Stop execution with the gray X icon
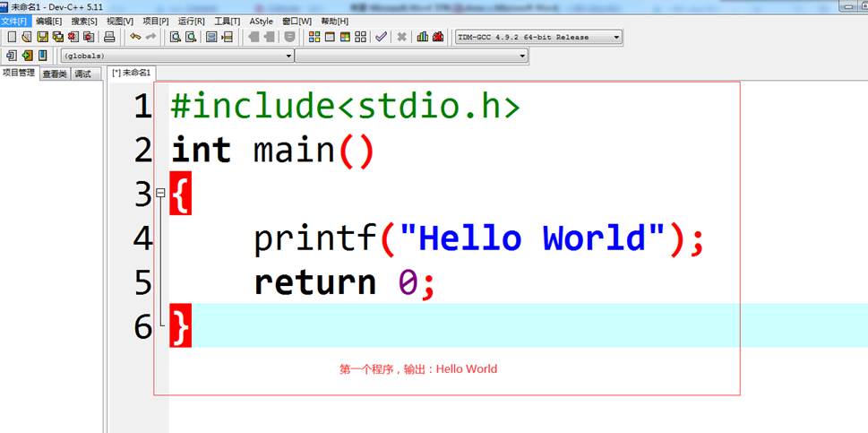 (x=402, y=37)
